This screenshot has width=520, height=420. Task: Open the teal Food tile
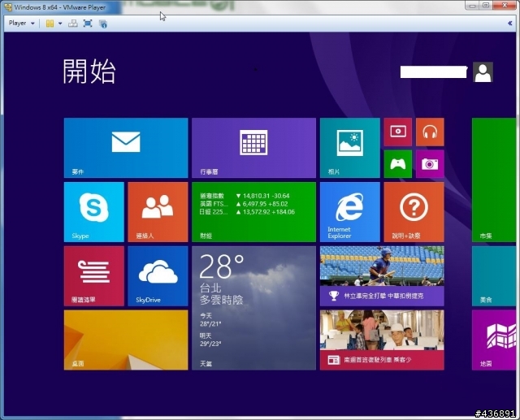494,275
